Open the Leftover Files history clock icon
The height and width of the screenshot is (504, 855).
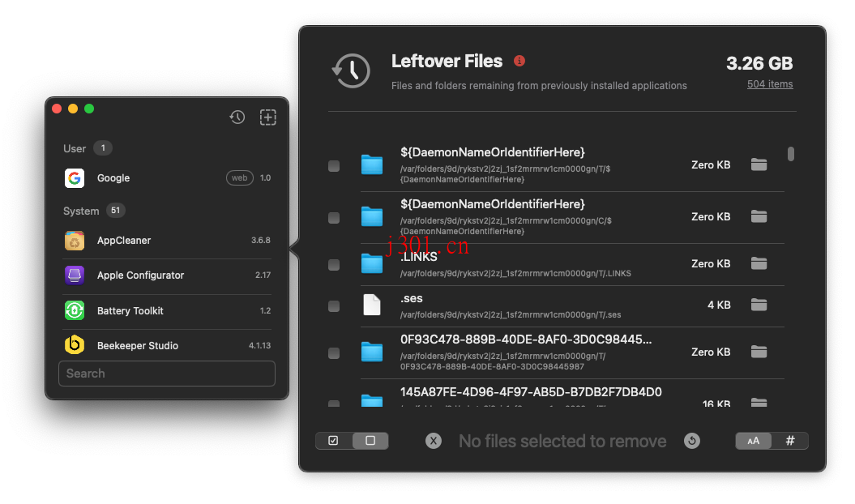click(x=237, y=117)
